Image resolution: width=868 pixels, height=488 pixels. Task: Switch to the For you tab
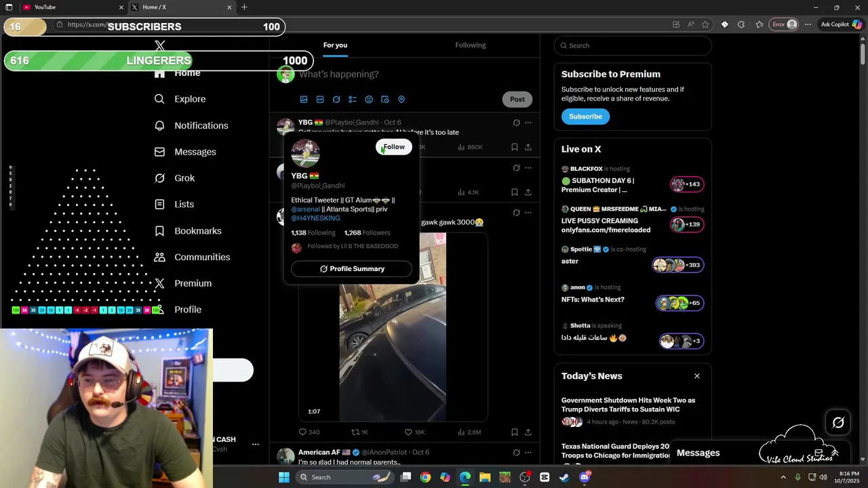coord(335,45)
